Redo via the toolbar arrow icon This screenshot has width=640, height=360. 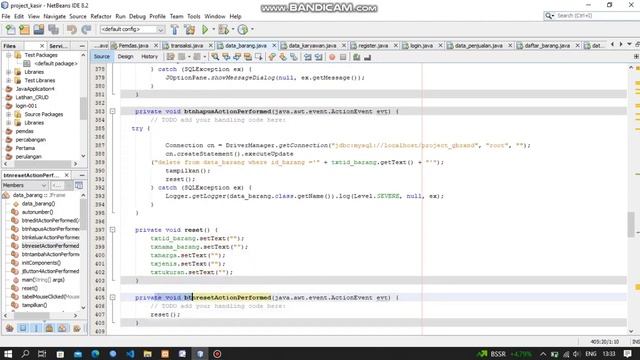click(x=86, y=29)
